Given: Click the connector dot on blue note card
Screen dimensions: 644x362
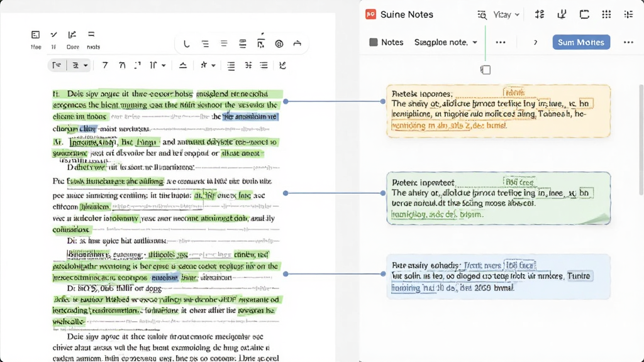Looking at the screenshot, I should click(383, 274).
